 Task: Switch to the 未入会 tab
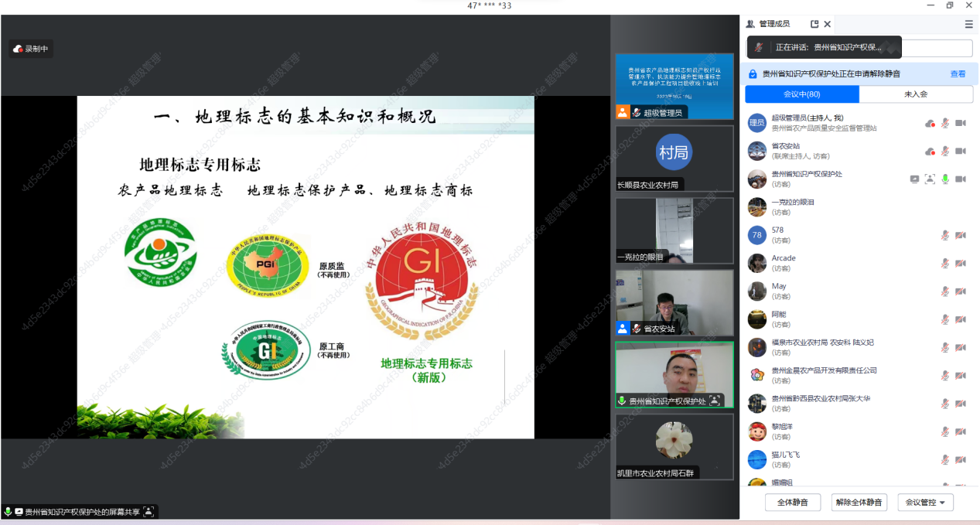coord(916,94)
